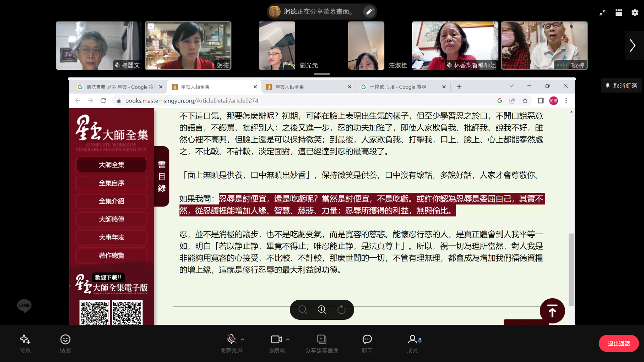Open the settings gear icon
The height and width of the screenshot is (362, 644).
click(x=635, y=13)
